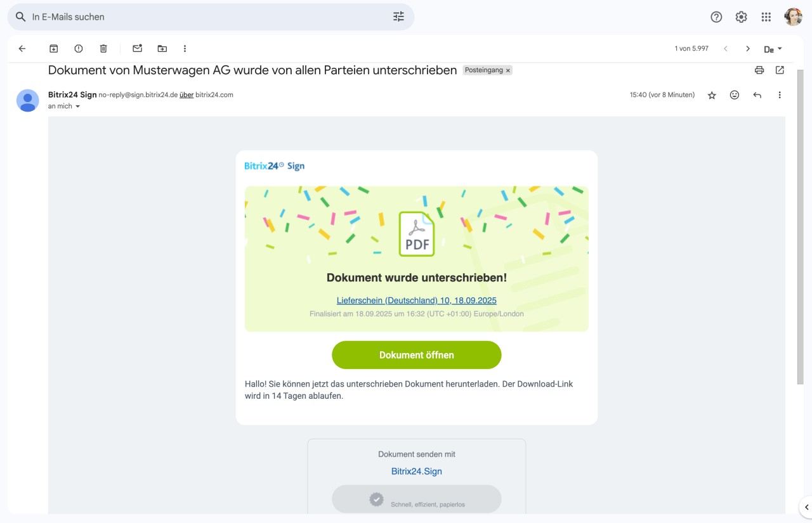Star this Bitrix24 Sign email
Image resolution: width=812 pixels, height=523 pixels.
(x=712, y=95)
